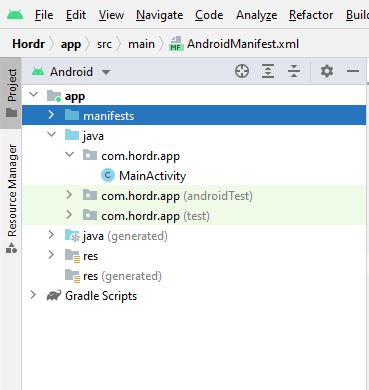
Task: Click the app module folder icon
Action: point(54,96)
